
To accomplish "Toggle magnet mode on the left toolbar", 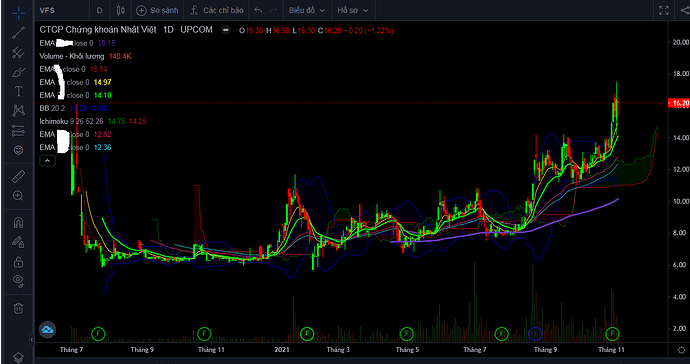I will pos(18,222).
